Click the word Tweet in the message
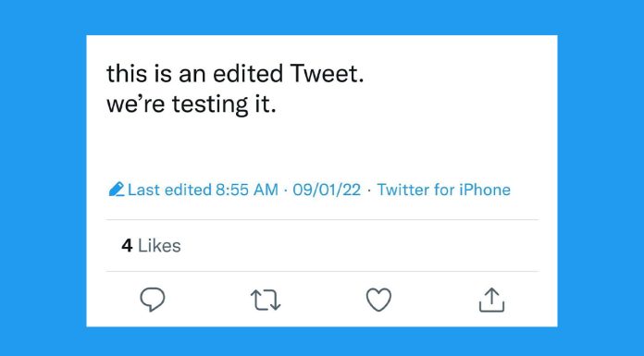Viewport: 644px width, 356px height. (x=324, y=74)
